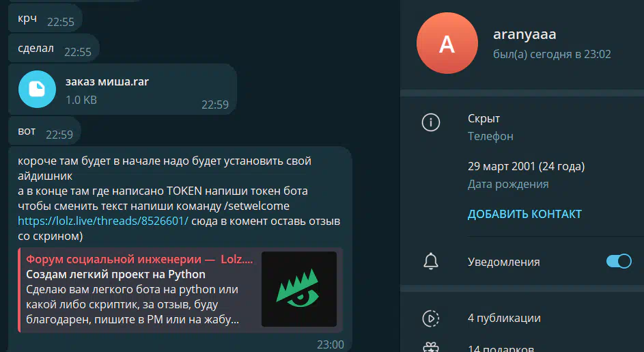Select the message bubble saying вот
Viewport: 644px width, 352px height.
pyautogui.click(x=44, y=131)
